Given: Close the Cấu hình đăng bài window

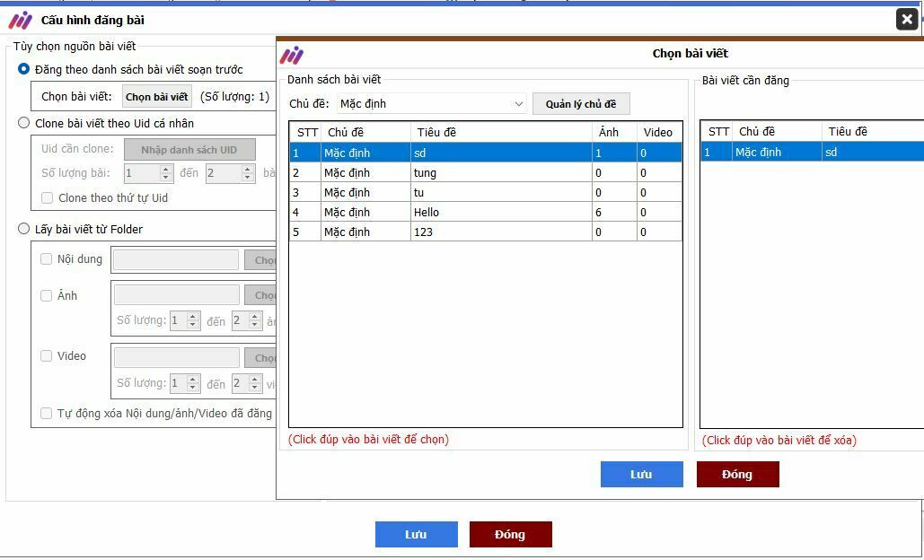Looking at the screenshot, I should tap(906, 20).
